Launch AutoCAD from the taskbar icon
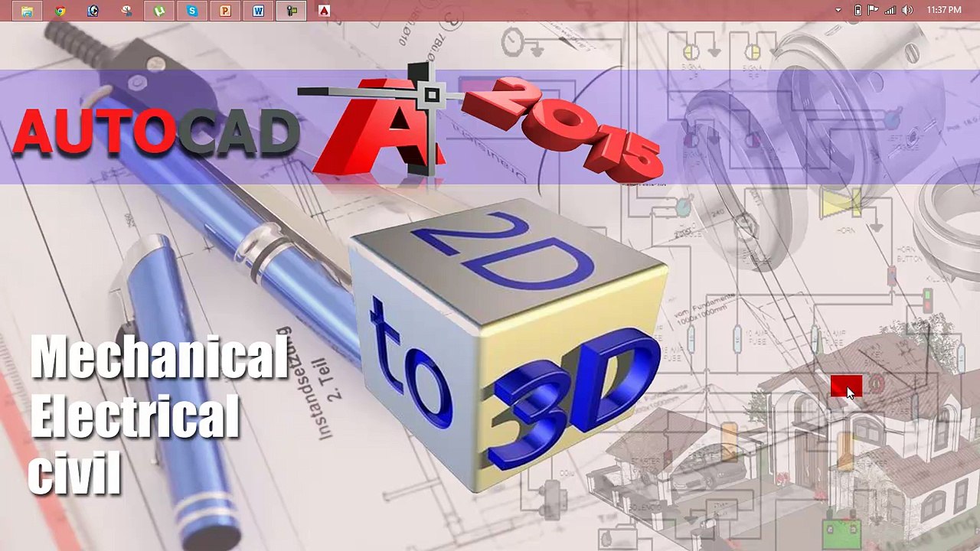 (324, 11)
